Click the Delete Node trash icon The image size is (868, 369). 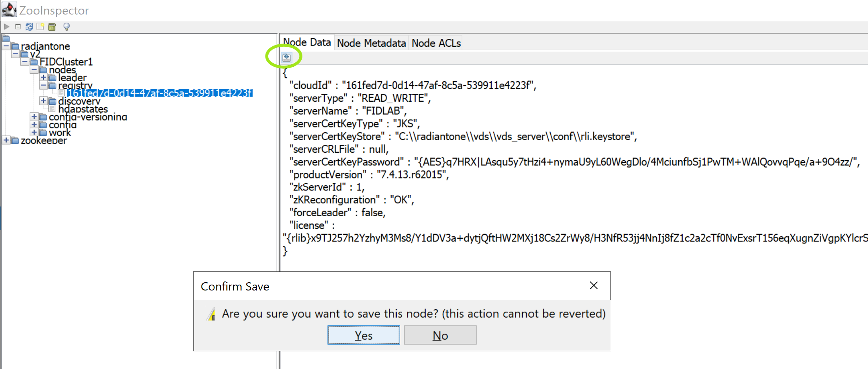(52, 27)
